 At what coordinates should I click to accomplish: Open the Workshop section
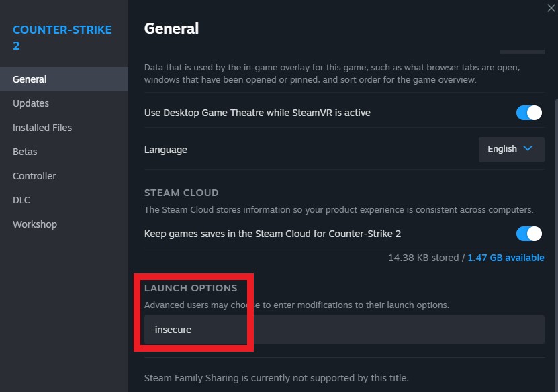tap(35, 224)
